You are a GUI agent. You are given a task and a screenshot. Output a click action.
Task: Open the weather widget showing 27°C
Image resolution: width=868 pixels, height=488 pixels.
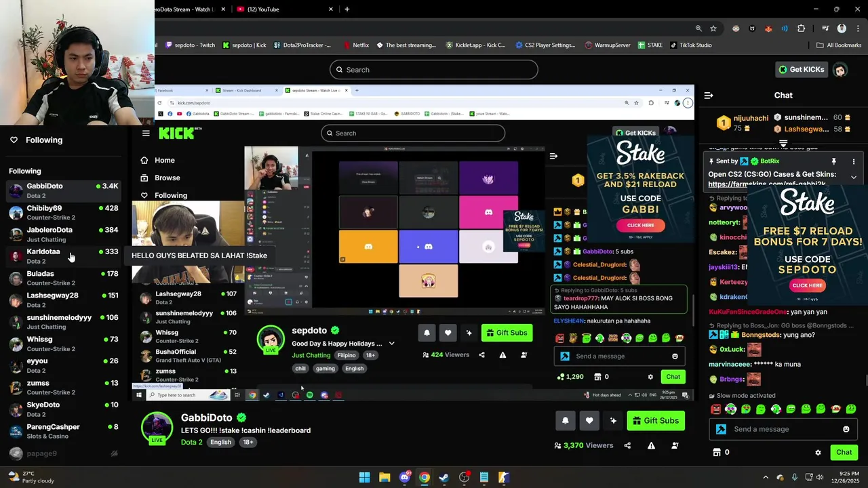tap(31, 477)
